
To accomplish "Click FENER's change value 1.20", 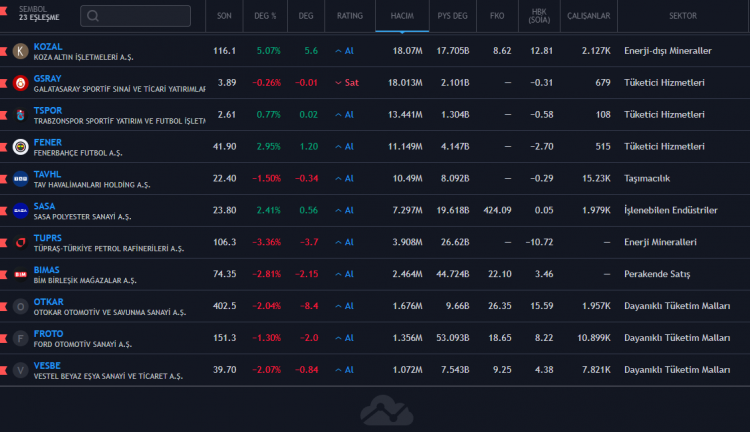I will [309, 146].
